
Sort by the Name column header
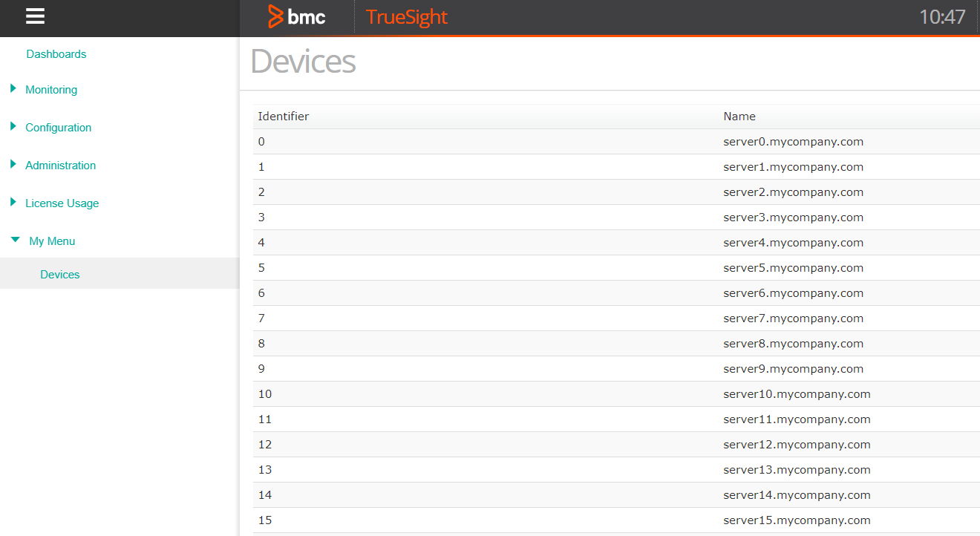pos(739,116)
